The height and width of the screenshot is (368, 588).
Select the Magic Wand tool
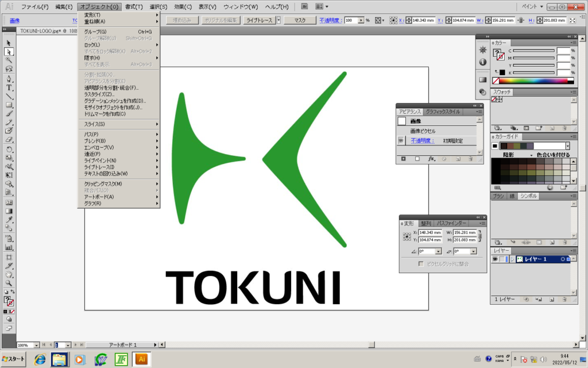click(9, 60)
